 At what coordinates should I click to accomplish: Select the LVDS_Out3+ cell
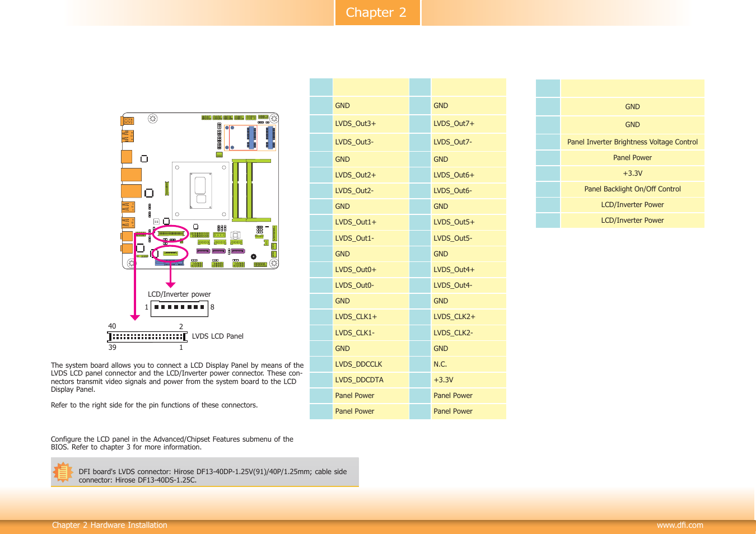[371, 124]
